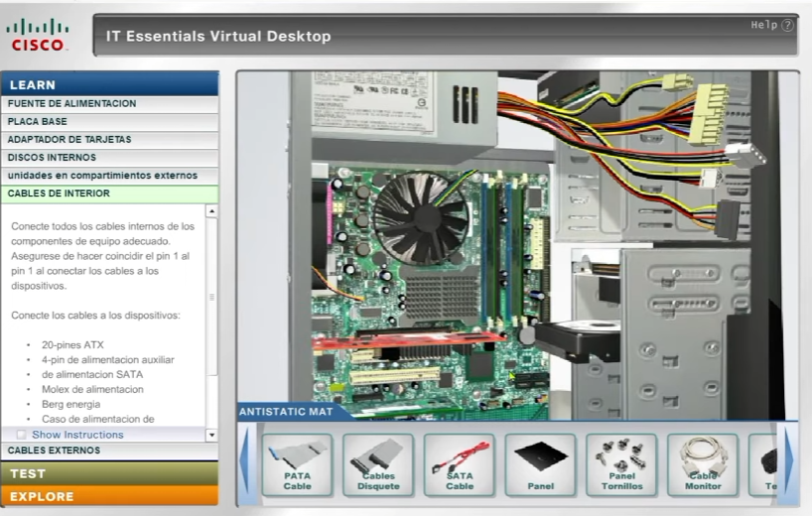Click the Berg energia list item
Screen dimensions: 812x516
coord(70,404)
